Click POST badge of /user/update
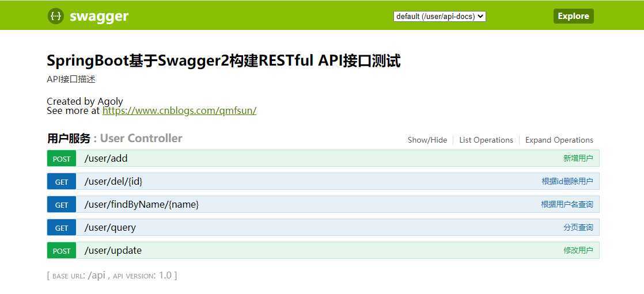 point(62,250)
